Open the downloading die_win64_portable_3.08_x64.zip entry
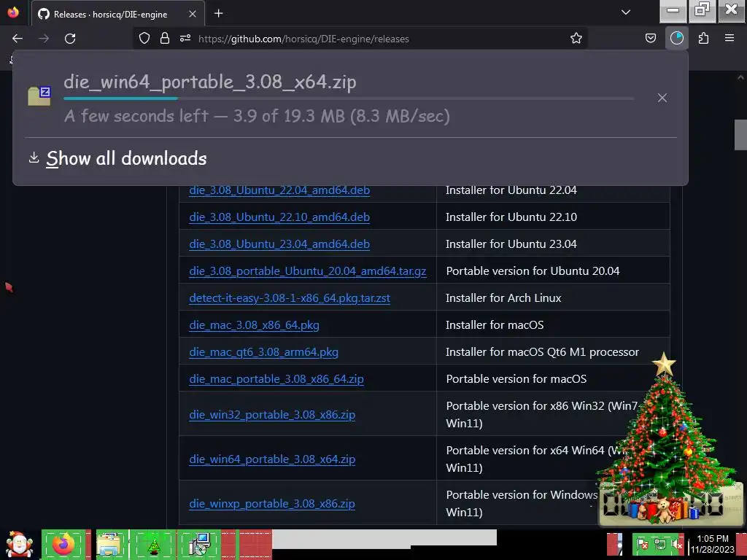 coord(333,98)
